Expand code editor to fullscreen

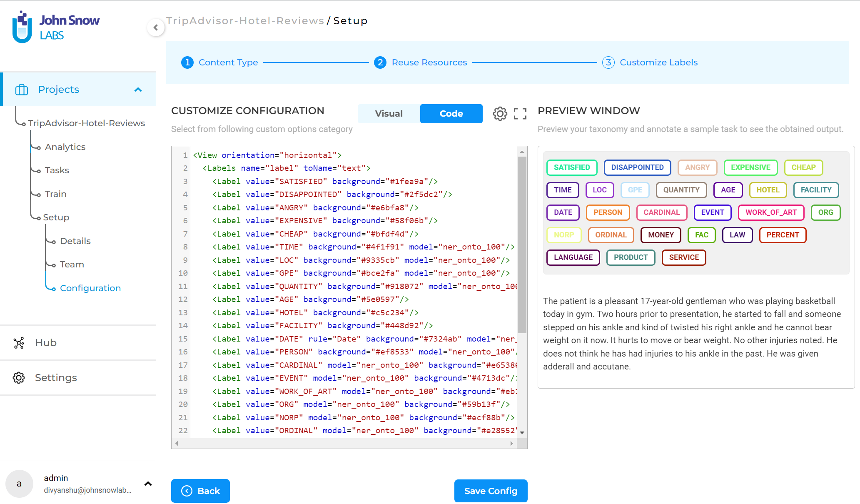coord(520,114)
